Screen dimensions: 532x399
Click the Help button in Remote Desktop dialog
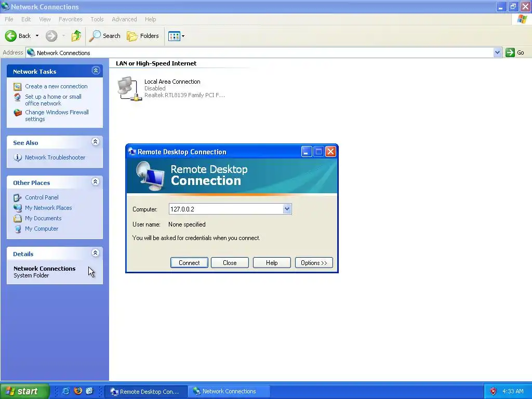[272, 262]
